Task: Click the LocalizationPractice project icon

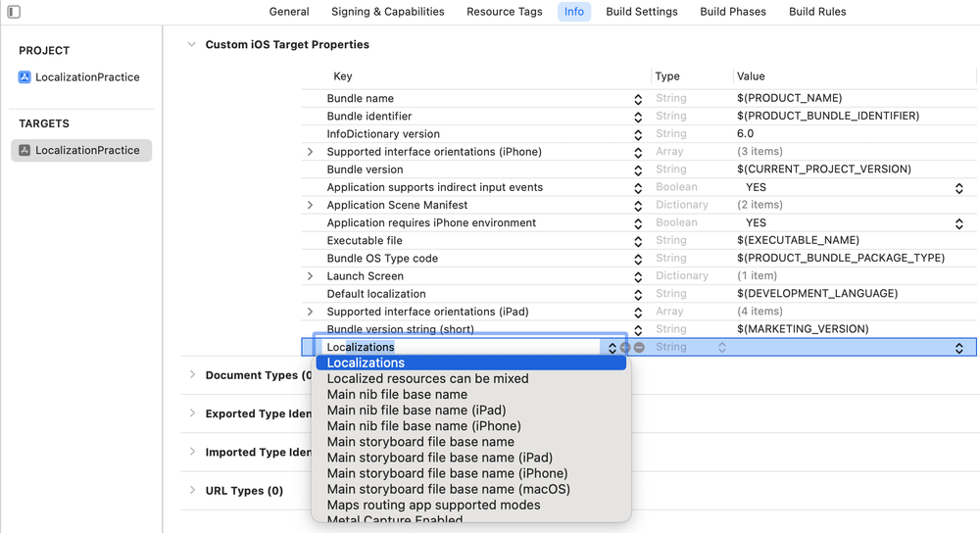Action: point(24,77)
